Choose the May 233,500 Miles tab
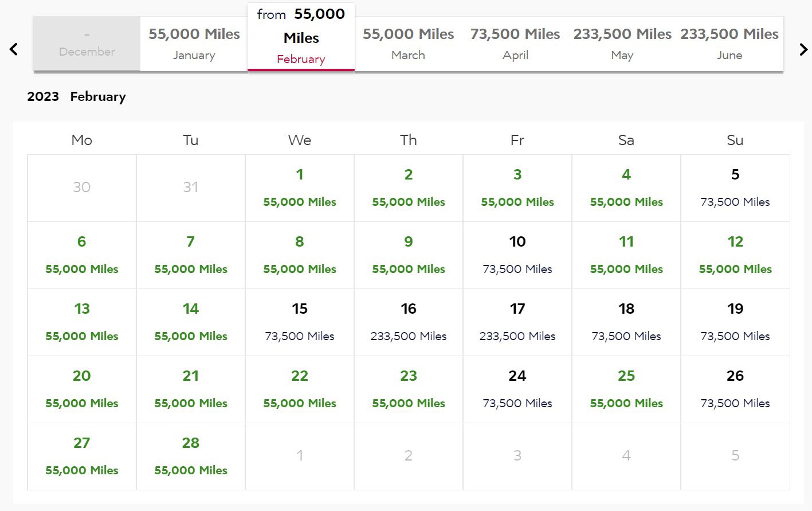Screen dimensions: 812x511 click(622, 44)
